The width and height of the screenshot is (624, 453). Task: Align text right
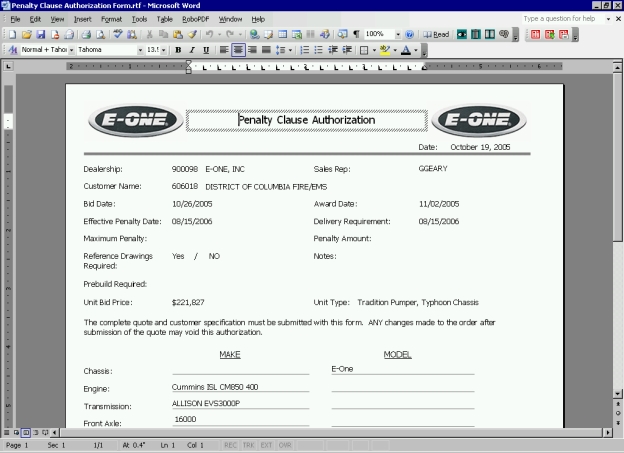click(252, 50)
